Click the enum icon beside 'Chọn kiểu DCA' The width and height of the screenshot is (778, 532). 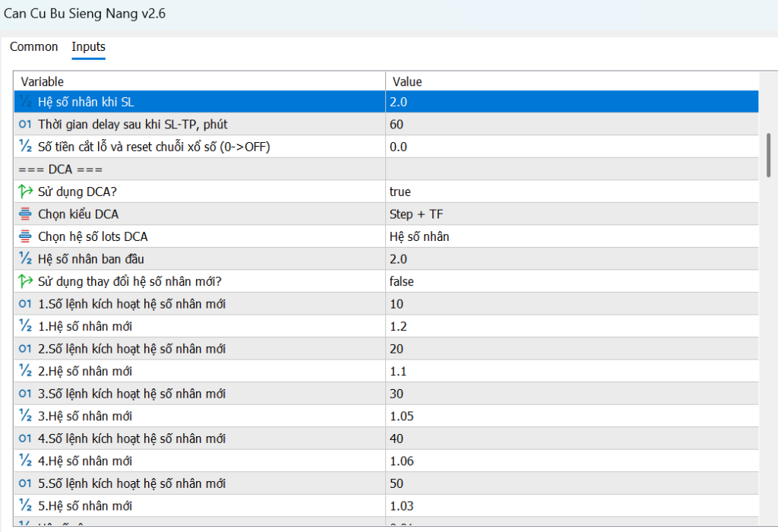click(25, 214)
